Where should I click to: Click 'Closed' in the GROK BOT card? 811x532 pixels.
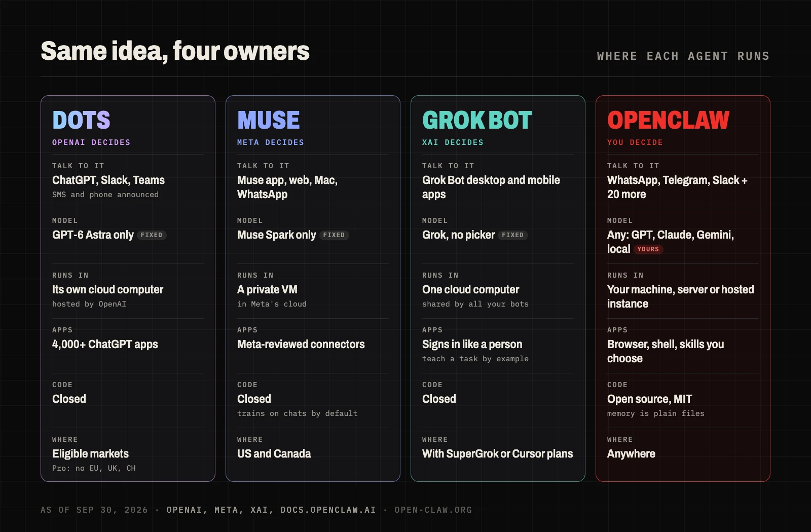click(x=439, y=399)
